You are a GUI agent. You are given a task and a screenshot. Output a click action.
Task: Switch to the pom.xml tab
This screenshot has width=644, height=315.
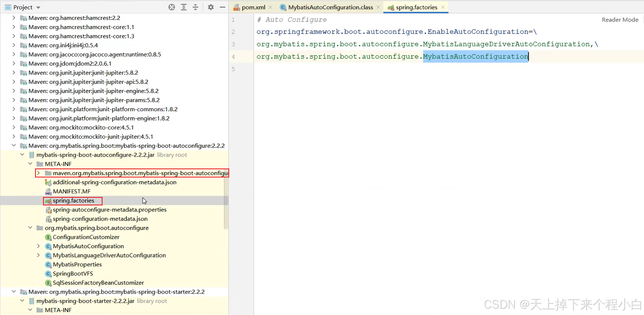click(x=253, y=7)
